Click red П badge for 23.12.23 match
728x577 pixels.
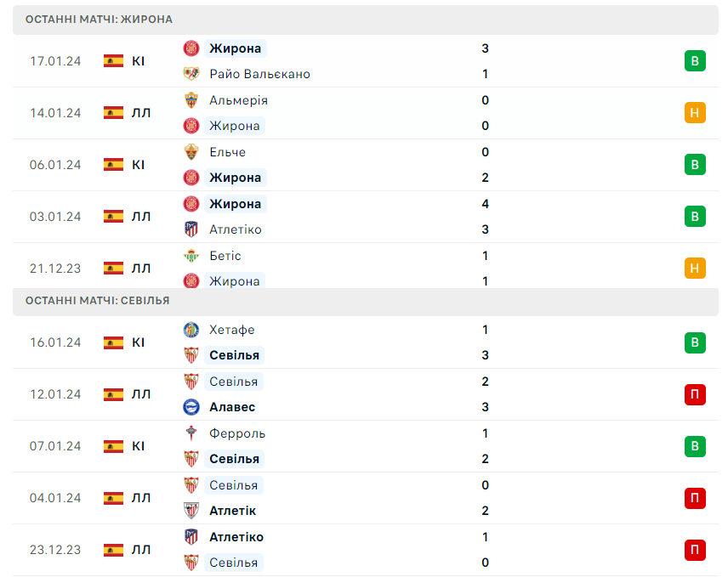695,550
